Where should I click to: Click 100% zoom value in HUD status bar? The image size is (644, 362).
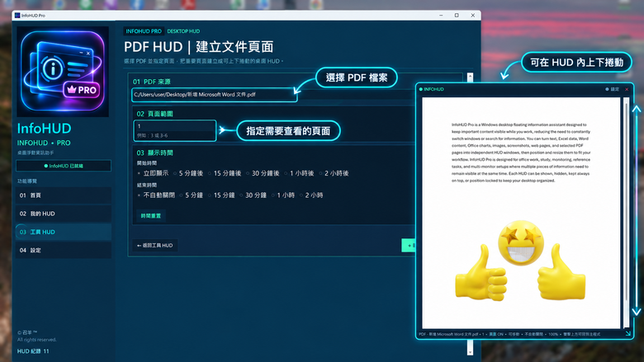[553, 334]
